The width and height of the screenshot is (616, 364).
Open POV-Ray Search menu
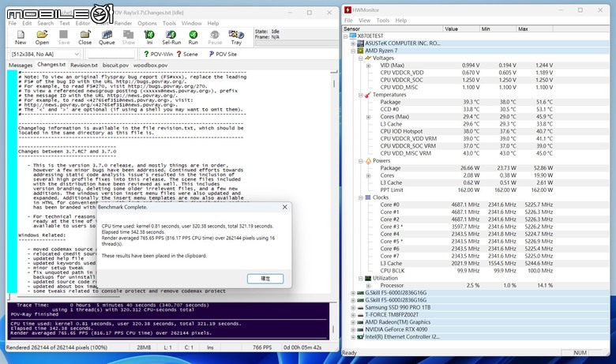tap(45, 24)
